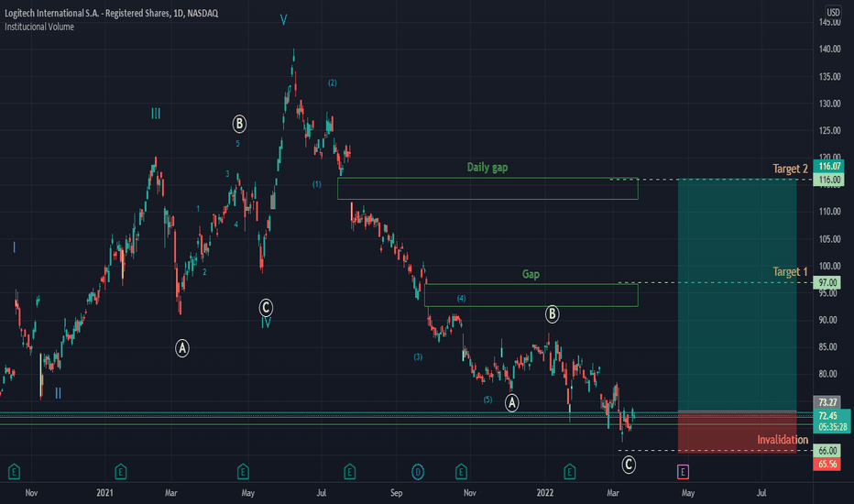Select circled B label above wave 5

pos(239,125)
